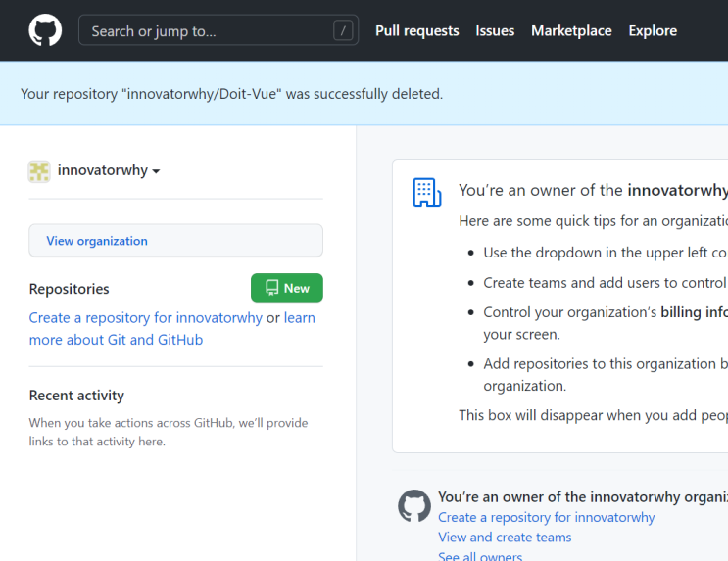Open the See all owners link

(x=480, y=556)
